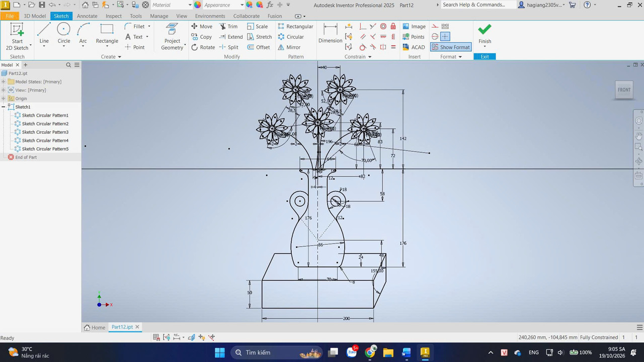The image size is (644, 362).
Task: Activate the Trim tool
Action: (228, 27)
